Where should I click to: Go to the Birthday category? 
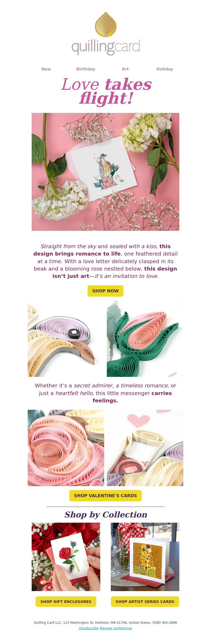tap(86, 69)
